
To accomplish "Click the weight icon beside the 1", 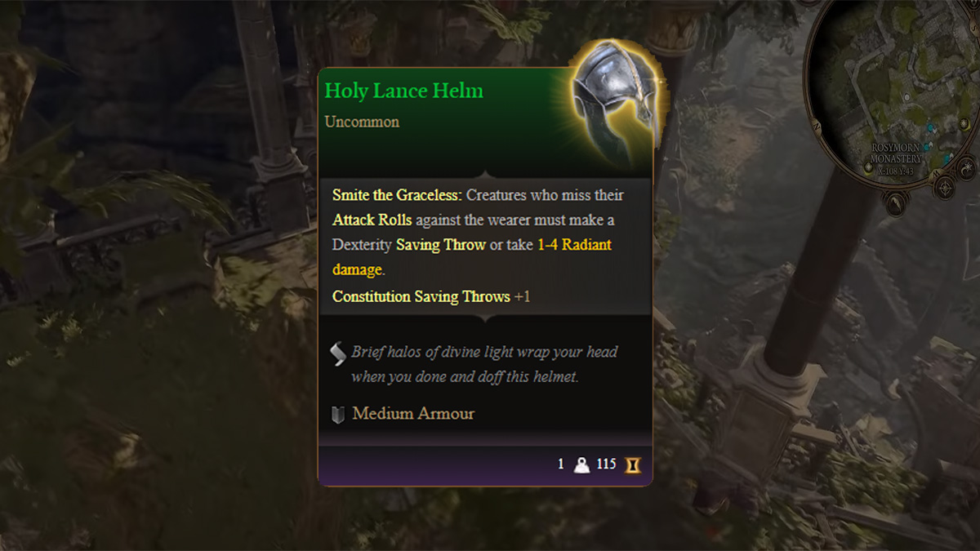I will coord(581,464).
